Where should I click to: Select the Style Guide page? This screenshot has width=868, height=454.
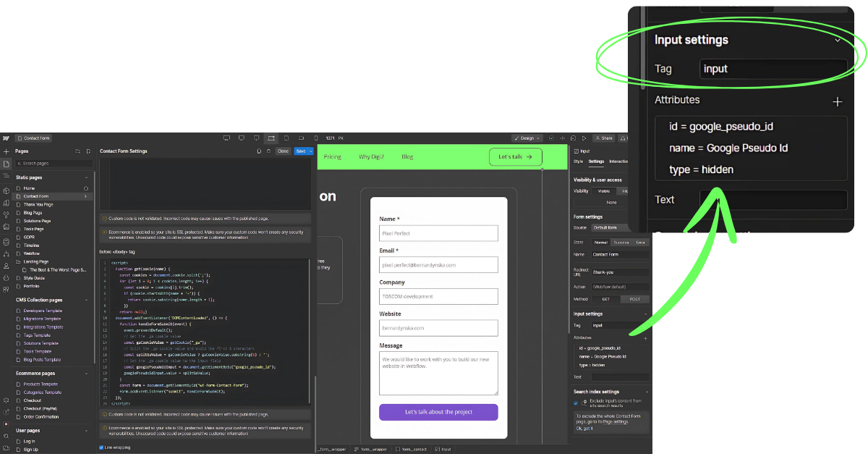pyautogui.click(x=34, y=278)
